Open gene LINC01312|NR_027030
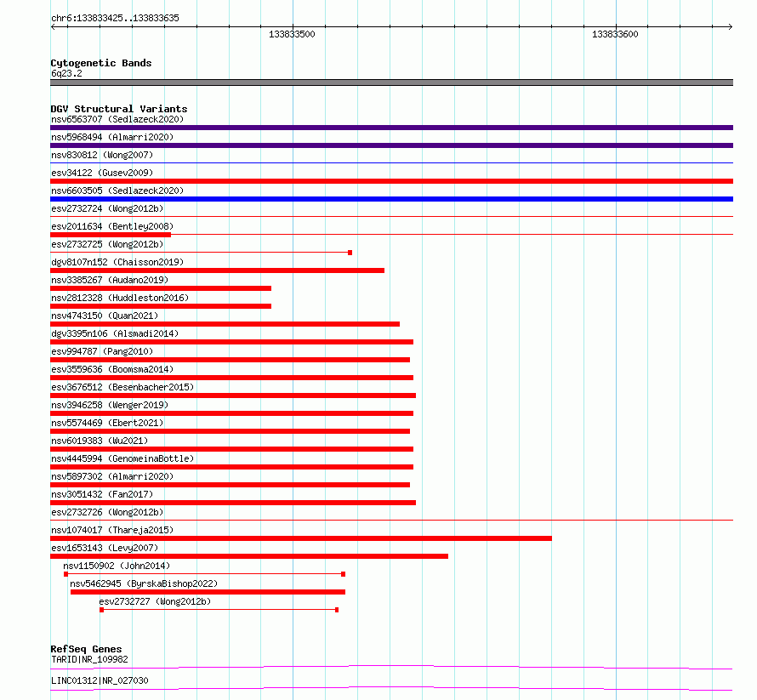Image resolution: width=757 pixels, height=700 pixels. [100, 680]
